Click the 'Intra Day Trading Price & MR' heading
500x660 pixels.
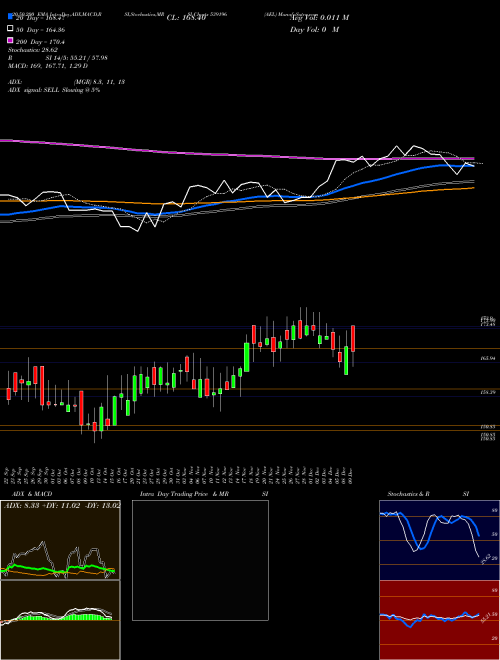184,494
